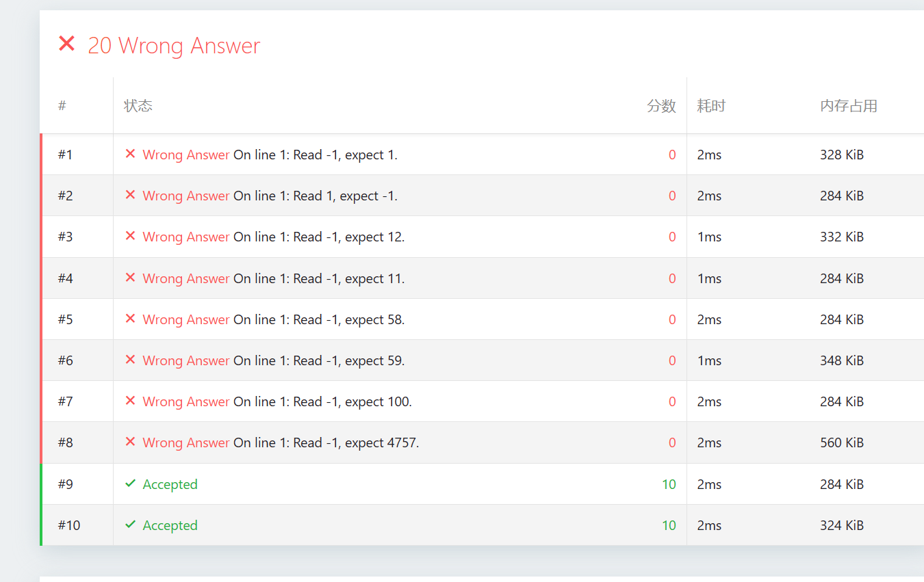924x582 pixels.
Task: Click the red X icon in row #1
Action: 130,154
